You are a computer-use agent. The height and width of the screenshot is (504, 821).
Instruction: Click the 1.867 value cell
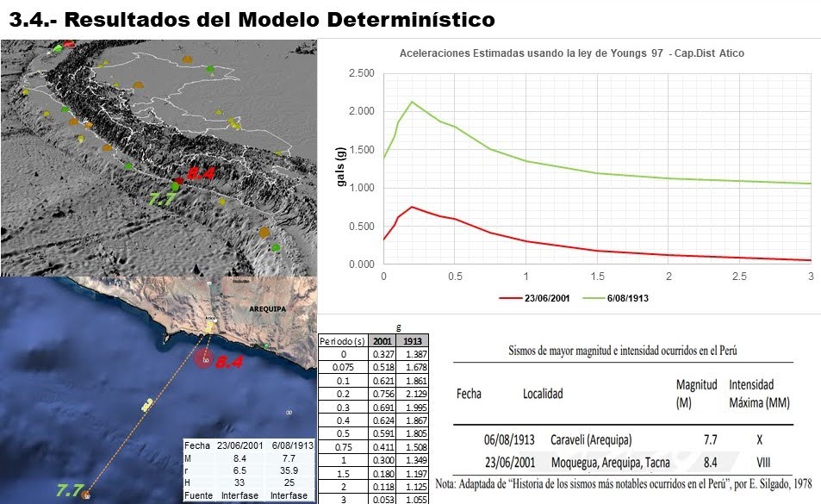[x=413, y=420]
